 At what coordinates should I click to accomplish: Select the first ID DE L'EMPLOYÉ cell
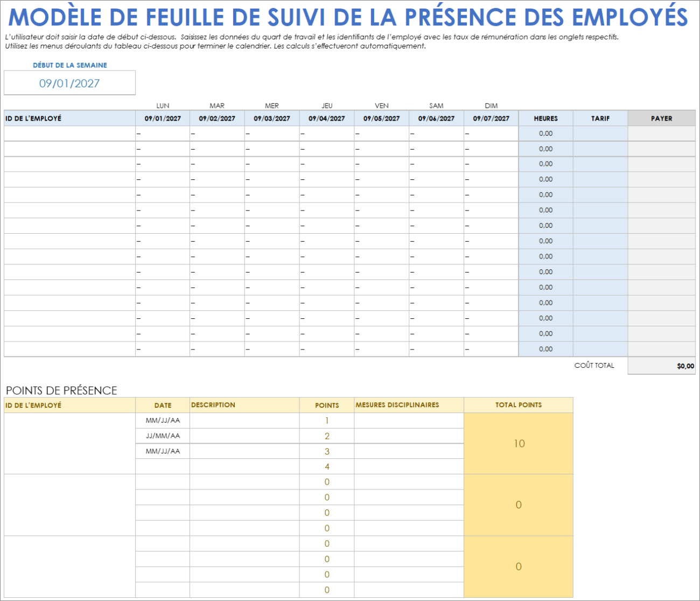pyautogui.click(x=69, y=133)
